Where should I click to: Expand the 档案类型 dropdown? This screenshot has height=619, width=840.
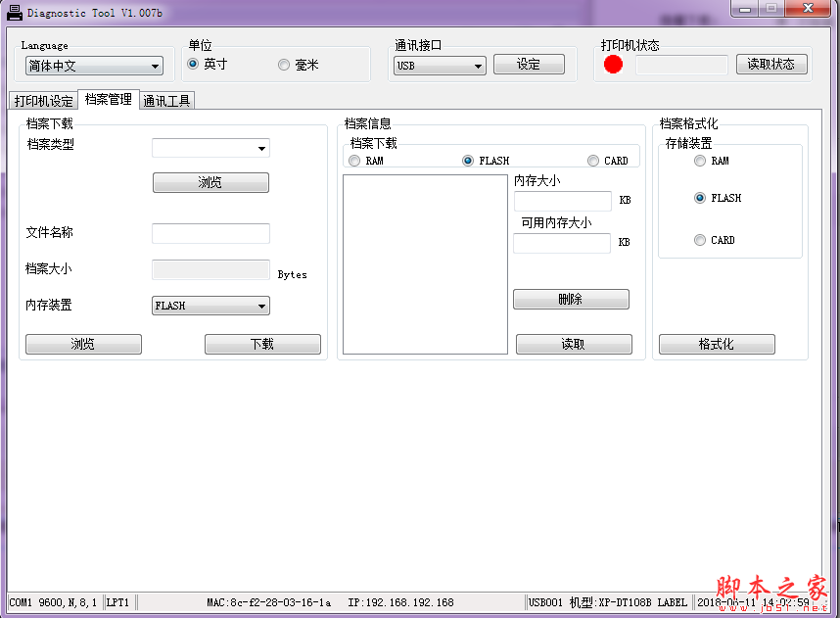coord(210,148)
